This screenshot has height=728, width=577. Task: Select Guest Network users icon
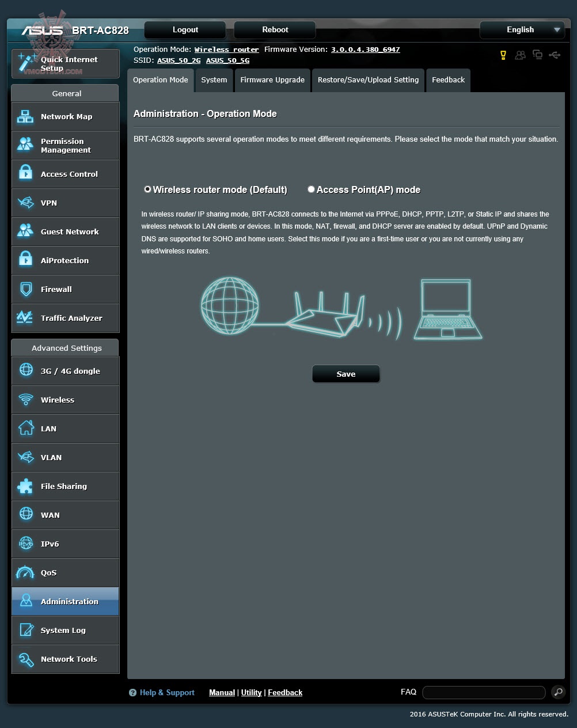[x=25, y=231]
